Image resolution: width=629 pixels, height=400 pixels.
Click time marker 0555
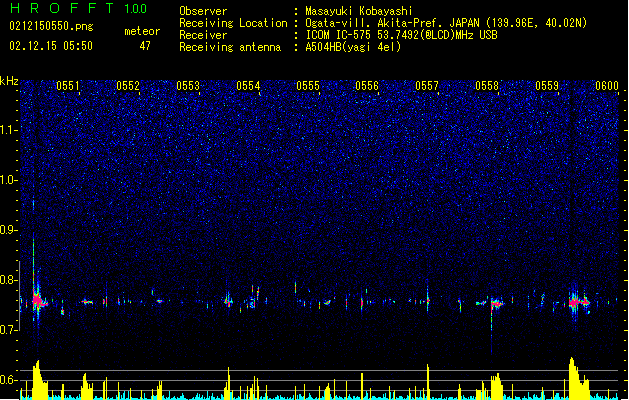(x=308, y=86)
